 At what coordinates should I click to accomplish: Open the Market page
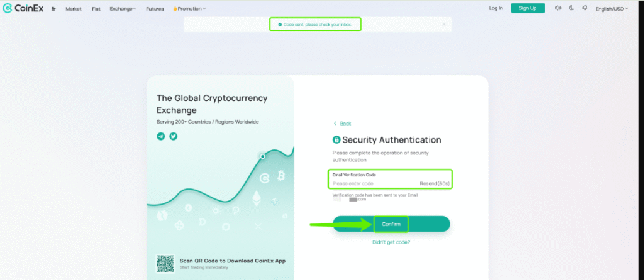pos(74,9)
